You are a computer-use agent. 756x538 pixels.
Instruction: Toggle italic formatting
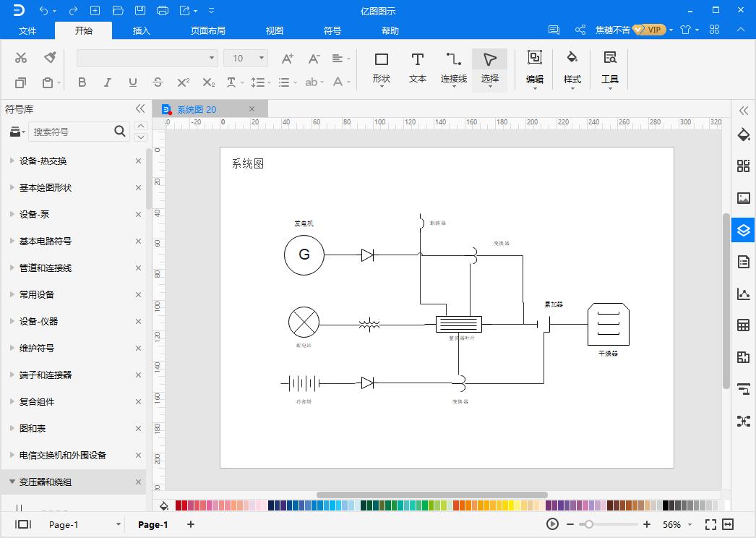(107, 82)
